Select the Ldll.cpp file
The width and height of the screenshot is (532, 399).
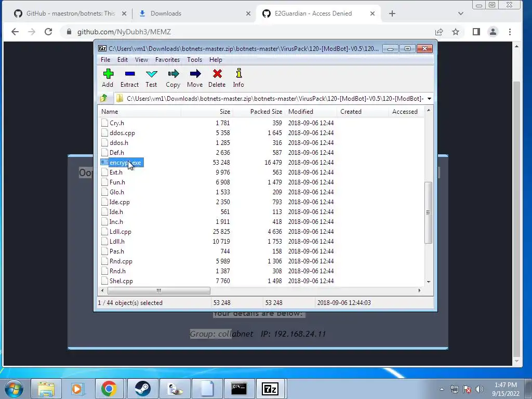click(x=120, y=232)
